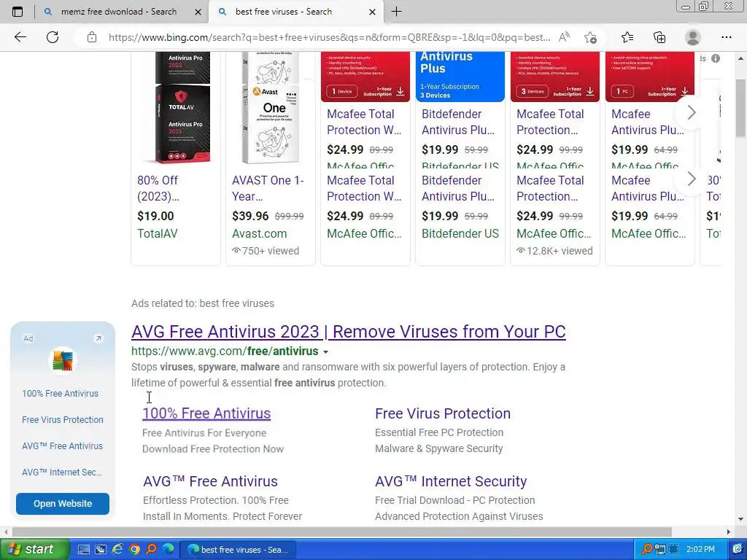This screenshot has height=560, width=747.
Task: Click 'Open Website' button in Ad card
Action: [x=63, y=503]
